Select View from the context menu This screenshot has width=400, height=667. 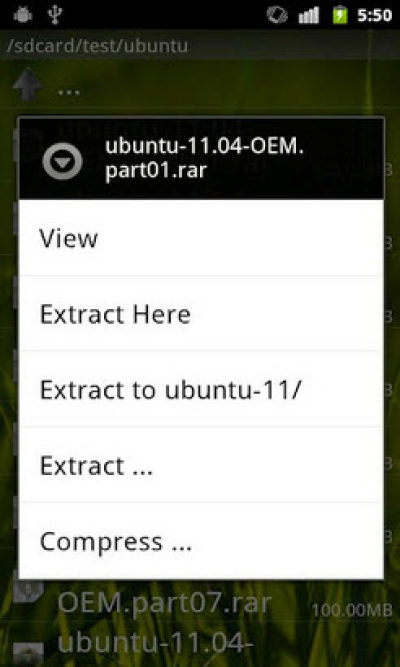point(201,238)
